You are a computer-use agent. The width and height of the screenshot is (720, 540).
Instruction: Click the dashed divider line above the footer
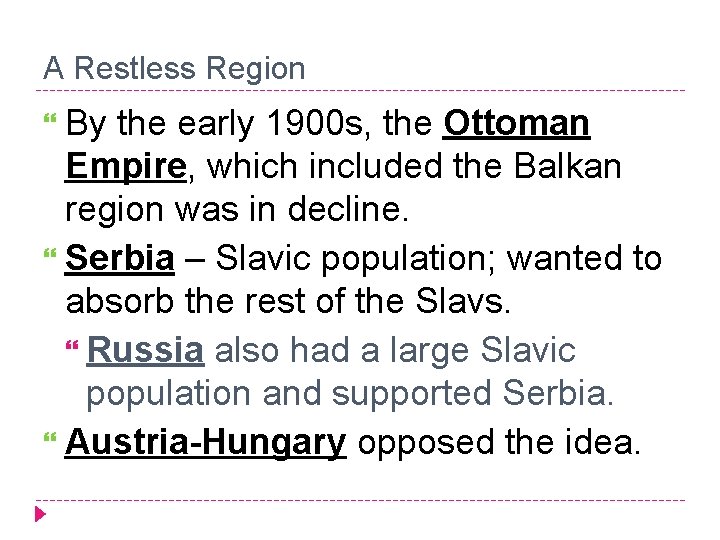coord(360,500)
